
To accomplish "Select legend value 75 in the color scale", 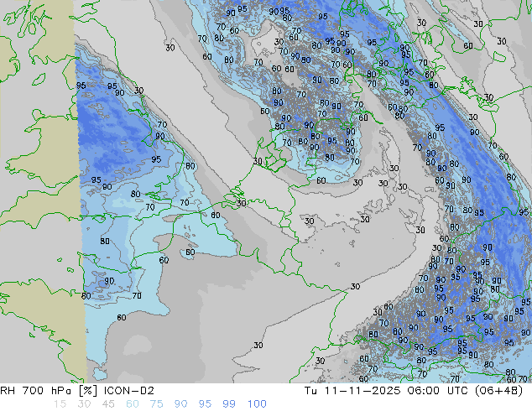I will coord(156,404).
